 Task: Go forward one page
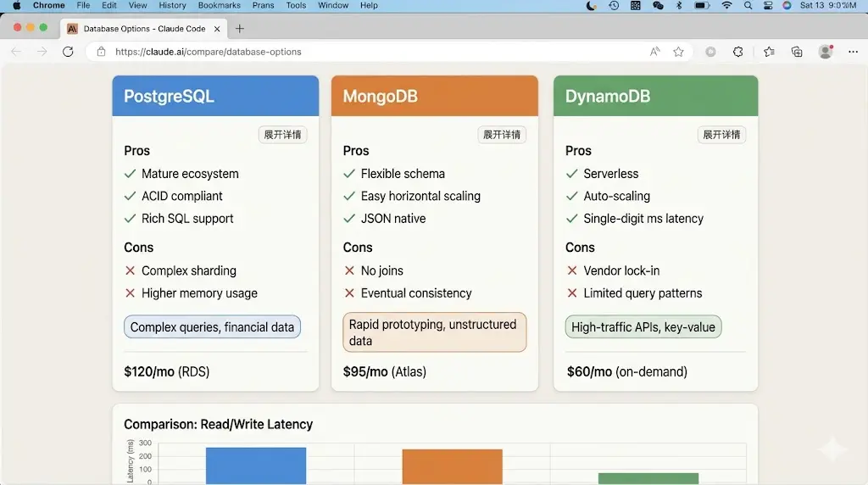tap(42, 52)
